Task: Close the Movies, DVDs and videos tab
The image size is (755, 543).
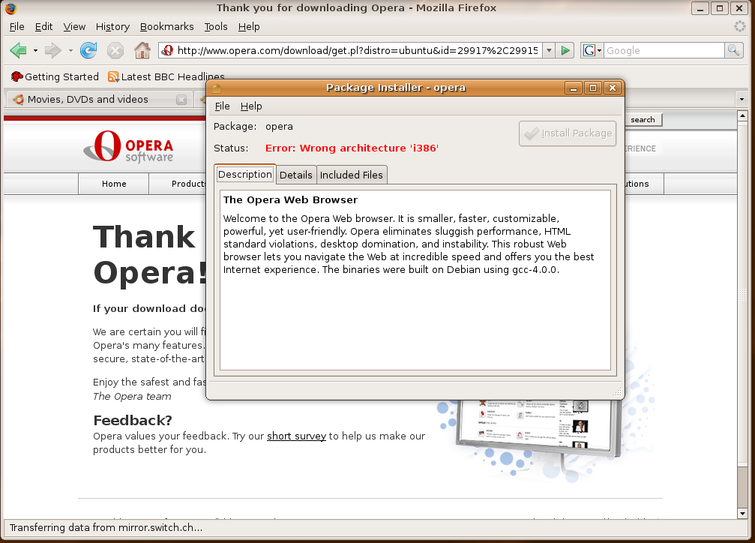Action: [x=181, y=100]
